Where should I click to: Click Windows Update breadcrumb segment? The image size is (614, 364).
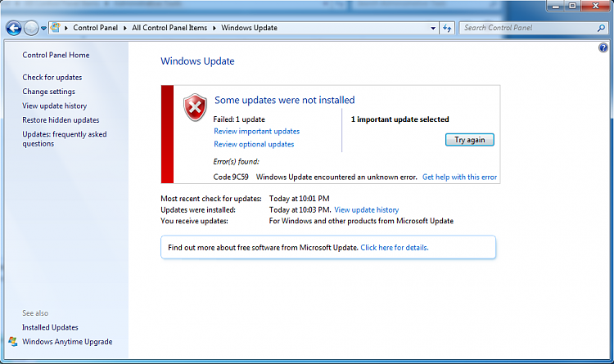point(249,28)
